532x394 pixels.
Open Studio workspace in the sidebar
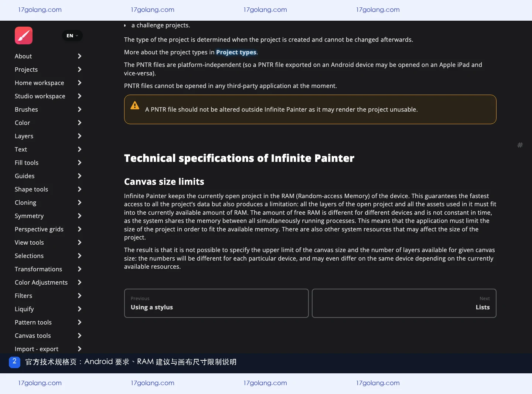point(40,96)
